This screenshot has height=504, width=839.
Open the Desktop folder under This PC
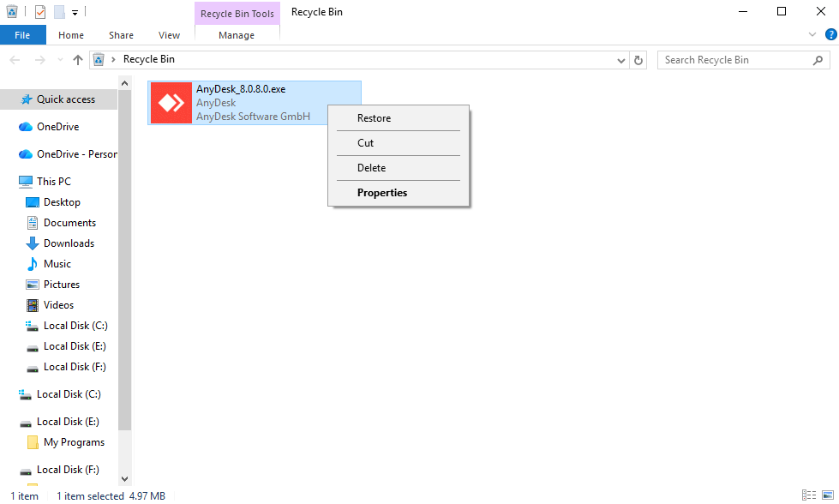click(62, 202)
